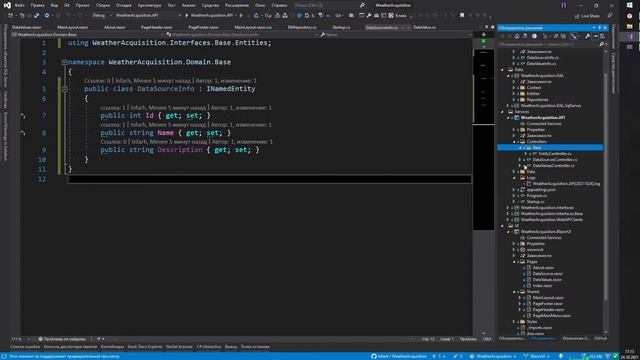Switch to the DbRepository.cs tab

(302, 27)
